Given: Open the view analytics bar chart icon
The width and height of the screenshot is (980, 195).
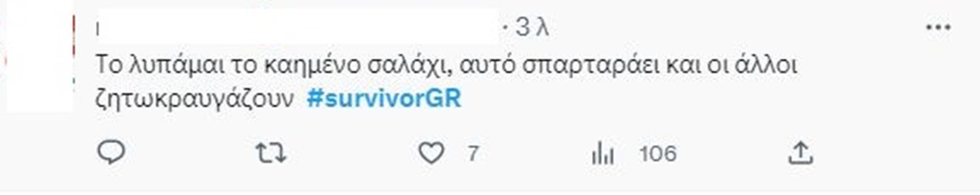Looking at the screenshot, I should [603, 153].
